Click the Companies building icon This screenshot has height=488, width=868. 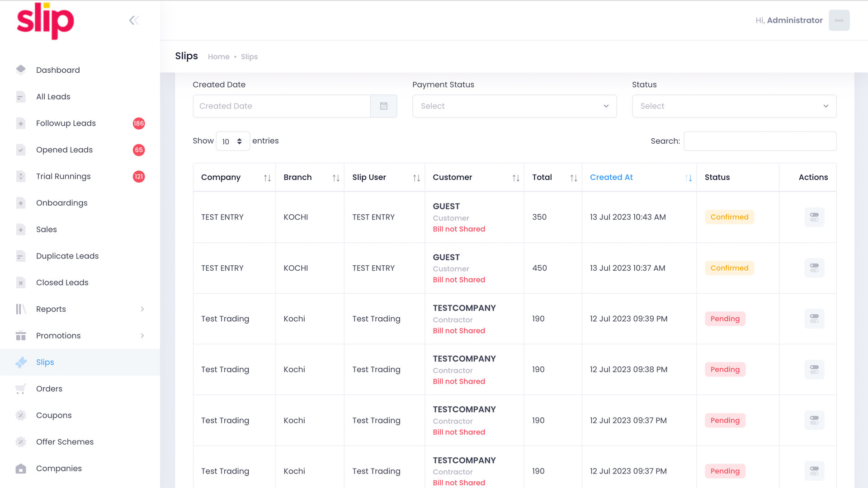click(21, 469)
